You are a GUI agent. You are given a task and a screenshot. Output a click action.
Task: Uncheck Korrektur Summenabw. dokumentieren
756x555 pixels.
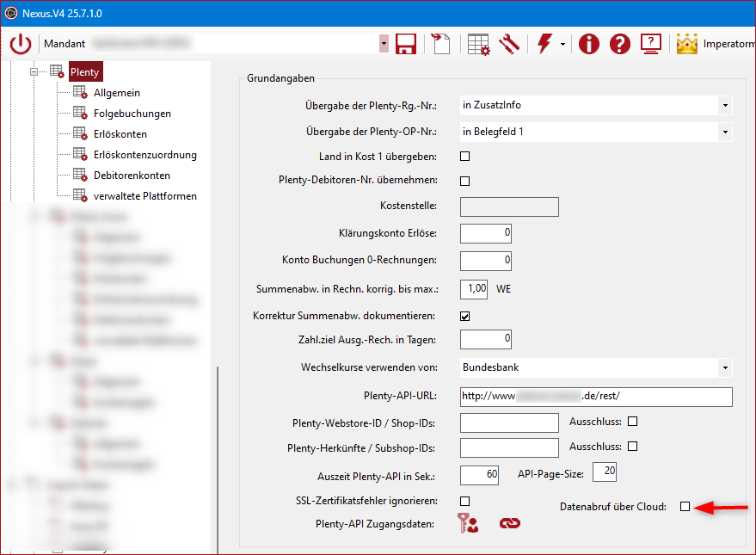pyautogui.click(x=464, y=317)
